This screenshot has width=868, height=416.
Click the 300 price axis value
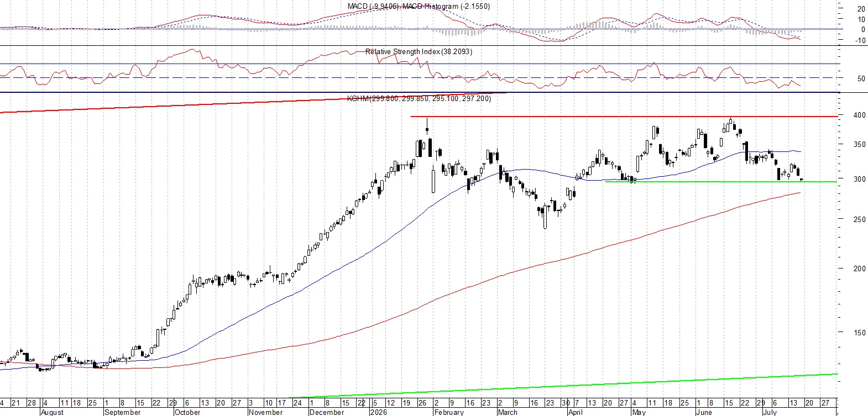860,180
